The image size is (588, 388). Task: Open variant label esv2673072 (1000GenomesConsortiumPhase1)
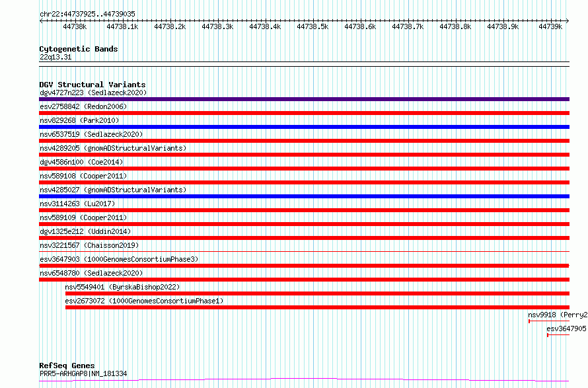144,301
